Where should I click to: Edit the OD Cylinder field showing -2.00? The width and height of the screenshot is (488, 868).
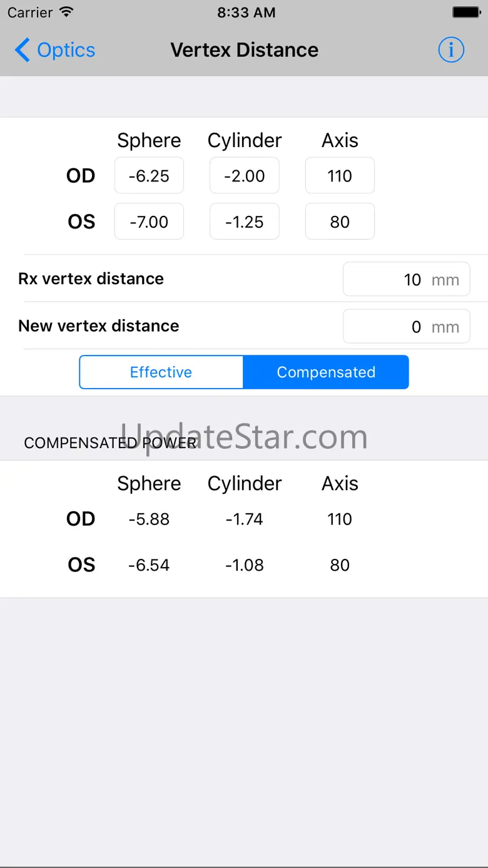click(245, 176)
